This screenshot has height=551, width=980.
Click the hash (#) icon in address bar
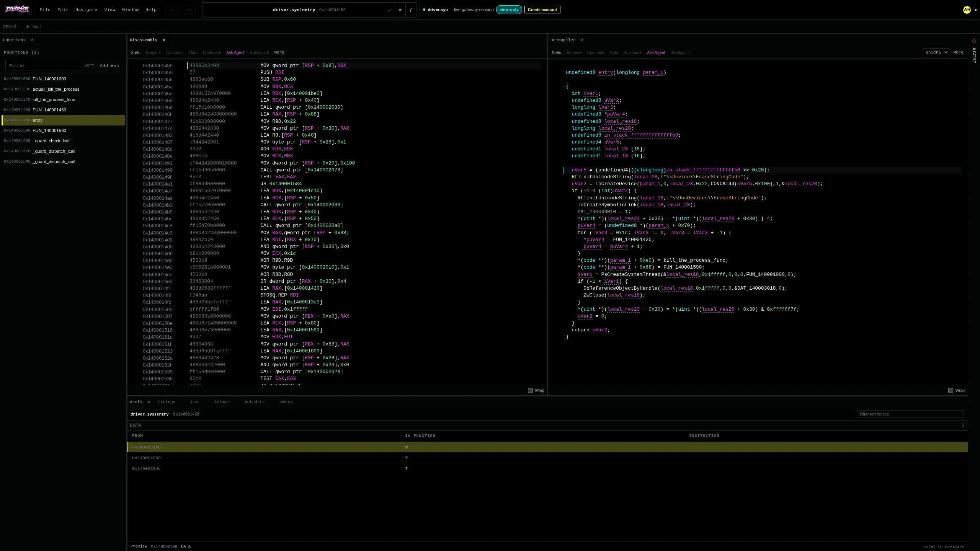coord(400,10)
